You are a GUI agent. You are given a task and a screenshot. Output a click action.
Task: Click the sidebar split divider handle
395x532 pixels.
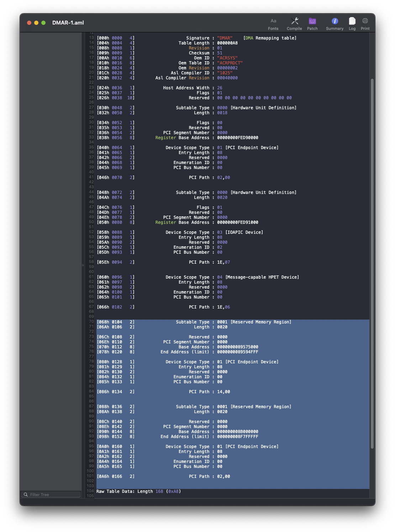pyautogui.click(x=83, y=265)
